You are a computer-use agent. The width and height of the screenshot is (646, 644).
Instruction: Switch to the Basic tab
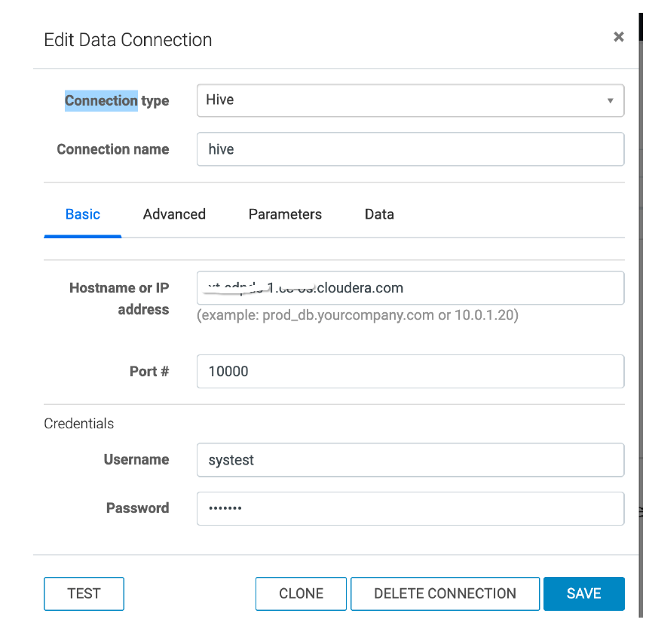[83, 214]
